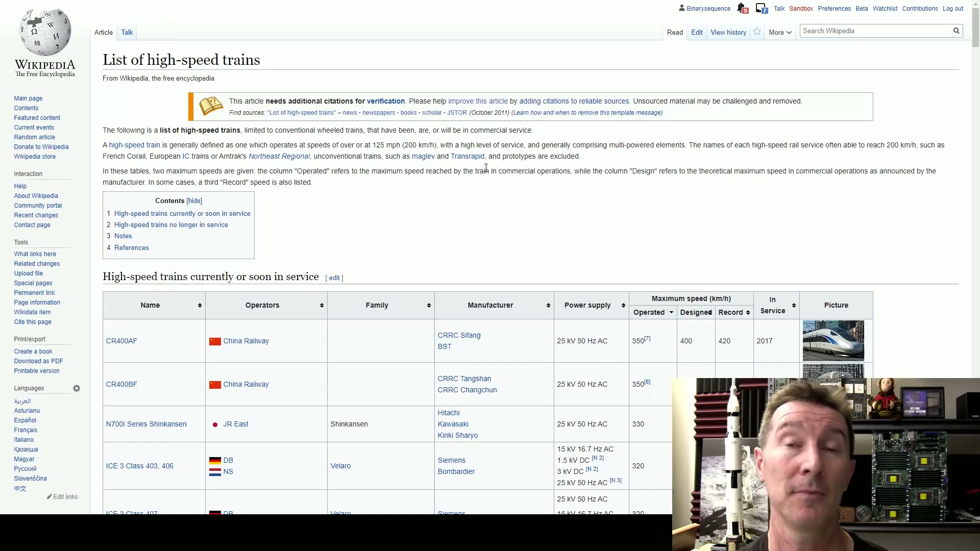This screenshot has height=551, width=980.
Task: Click the Search Wikipedia field
Action: point(876,31)
